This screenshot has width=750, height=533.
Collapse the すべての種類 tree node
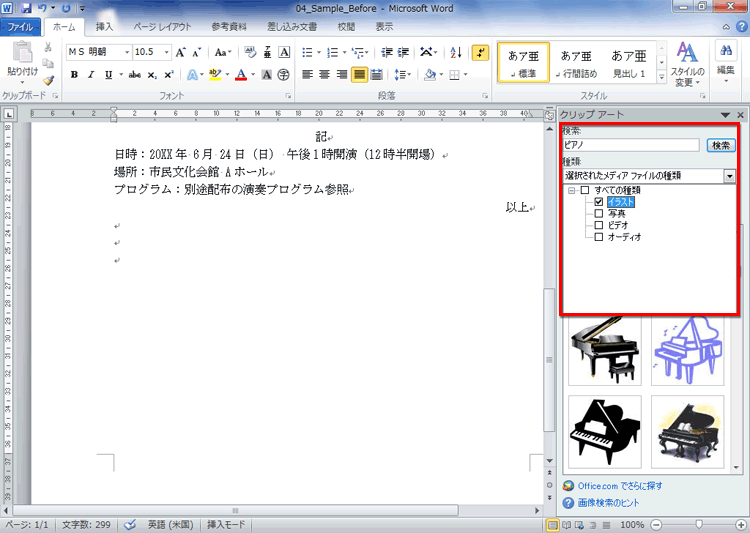coord(572,190)
